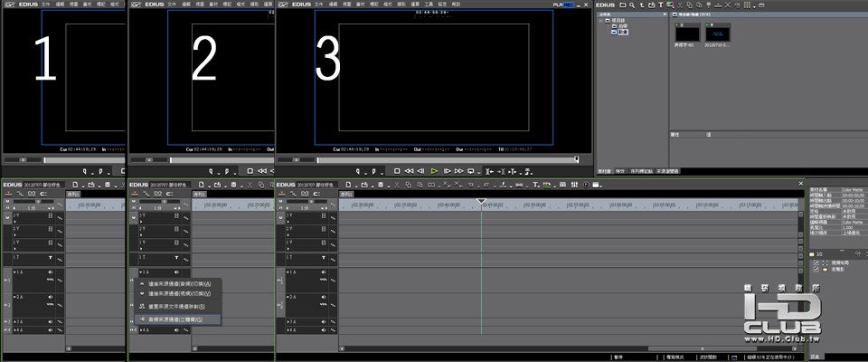Click the search magnifier icon in Bin toolbar
The image size is (868, 362).
(x=632, y=5)
